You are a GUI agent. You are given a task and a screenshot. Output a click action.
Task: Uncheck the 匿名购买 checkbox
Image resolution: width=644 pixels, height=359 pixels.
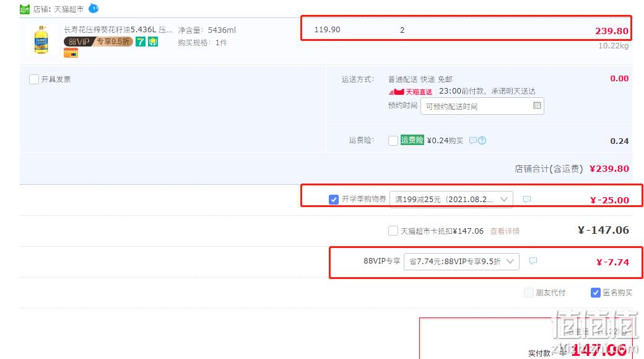596,293
